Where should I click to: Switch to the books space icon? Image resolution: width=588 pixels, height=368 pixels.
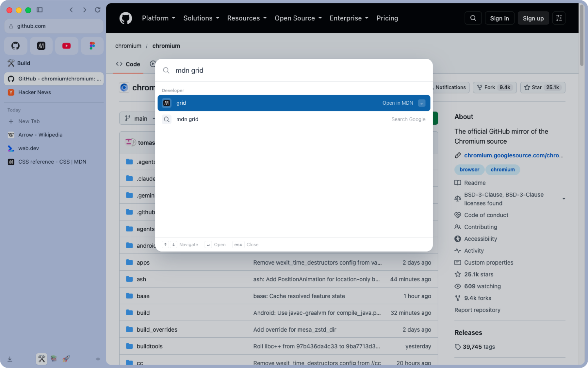coord(54,359)
